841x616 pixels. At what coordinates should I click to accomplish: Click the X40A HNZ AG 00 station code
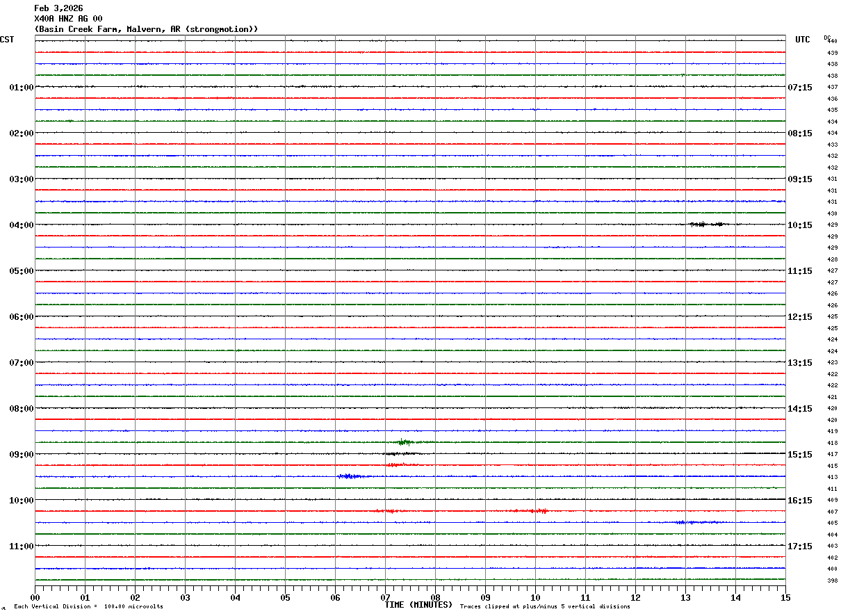coord(68,19)
